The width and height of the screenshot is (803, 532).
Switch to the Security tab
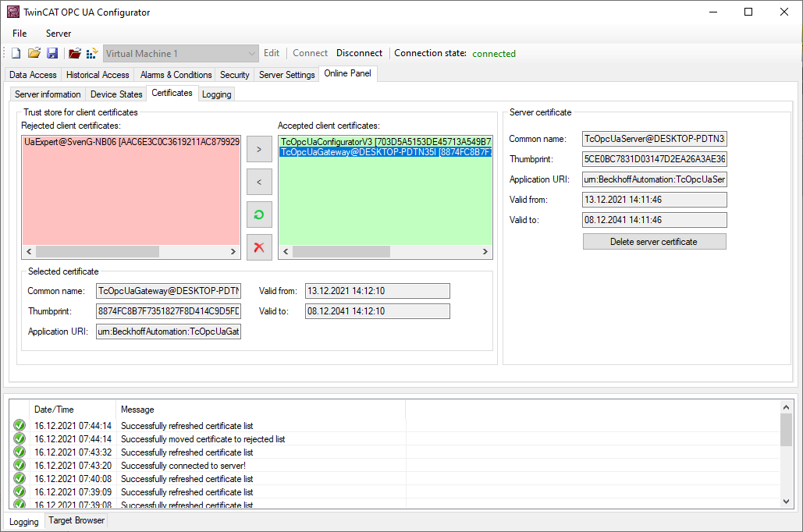click(x=235, y=75)
